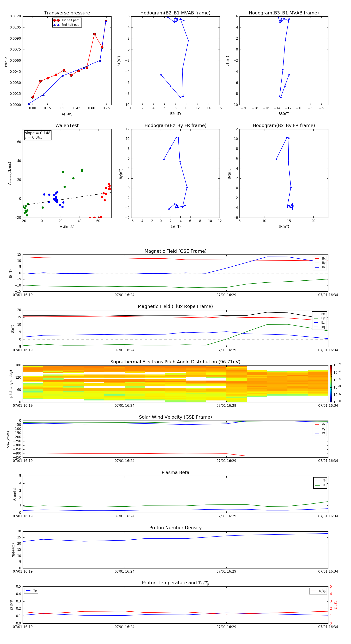Select the β entry in Plasma Beta legend
Screen dimensions: 351x644
[320, 486]
